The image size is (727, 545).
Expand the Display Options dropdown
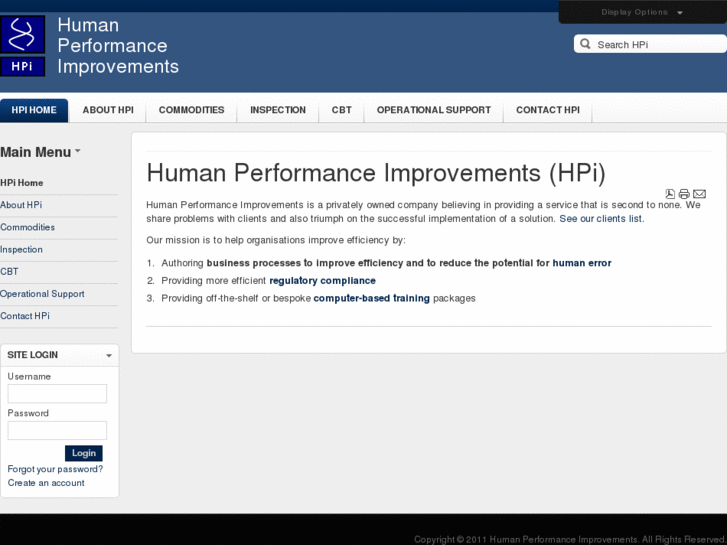click(x=642, y=12)
